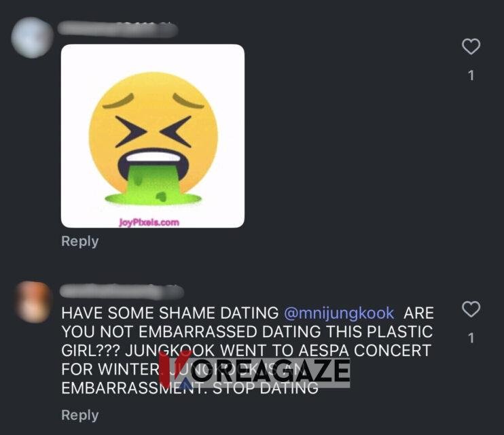Like the vomiting emoji comment
This screenshot has height=435, width=504.
471,47
